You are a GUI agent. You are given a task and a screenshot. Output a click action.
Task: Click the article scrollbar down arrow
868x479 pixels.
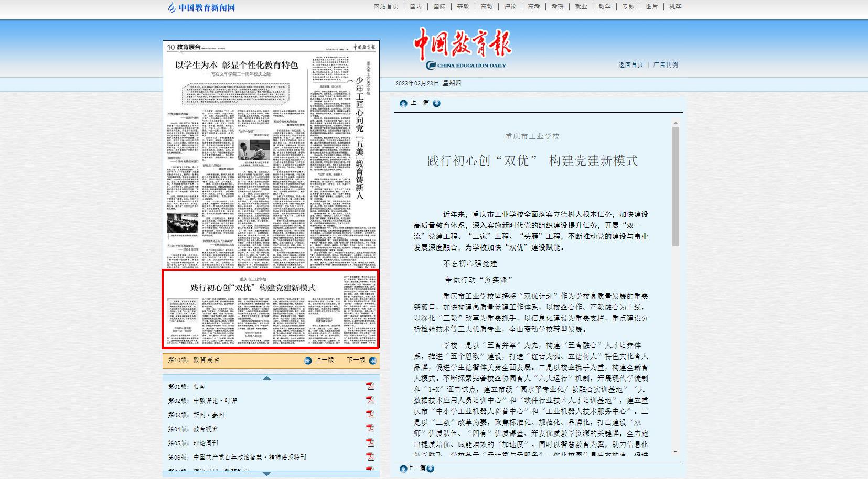676,452
